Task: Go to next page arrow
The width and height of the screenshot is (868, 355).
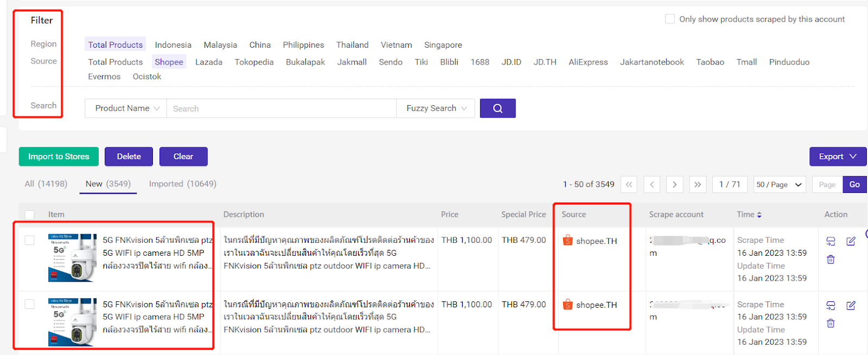Action: click(x=675, y=184)
